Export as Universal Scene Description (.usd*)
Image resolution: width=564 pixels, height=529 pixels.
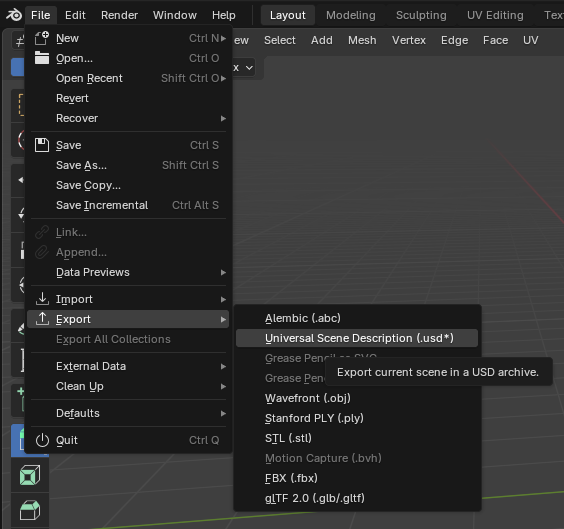(357, 338)
